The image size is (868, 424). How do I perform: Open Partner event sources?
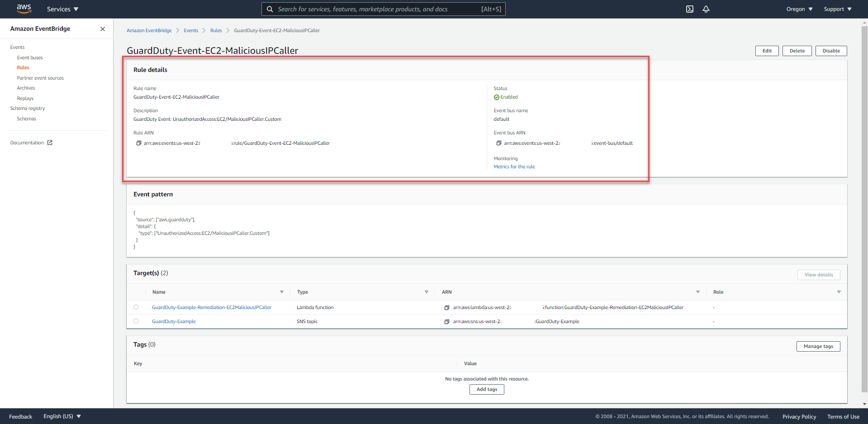[40, 78]
